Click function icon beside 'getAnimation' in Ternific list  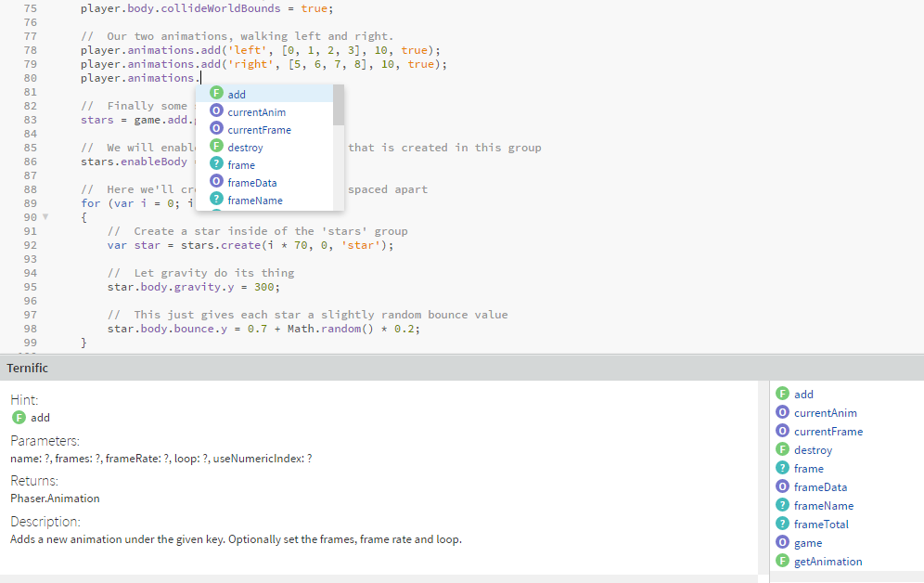783,561
